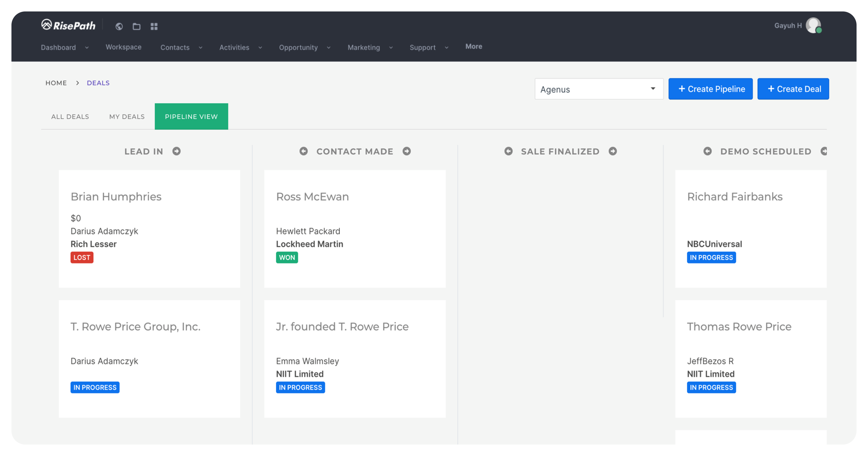
Task: Click the NBCUniversal text
Action: pos(714,244)
